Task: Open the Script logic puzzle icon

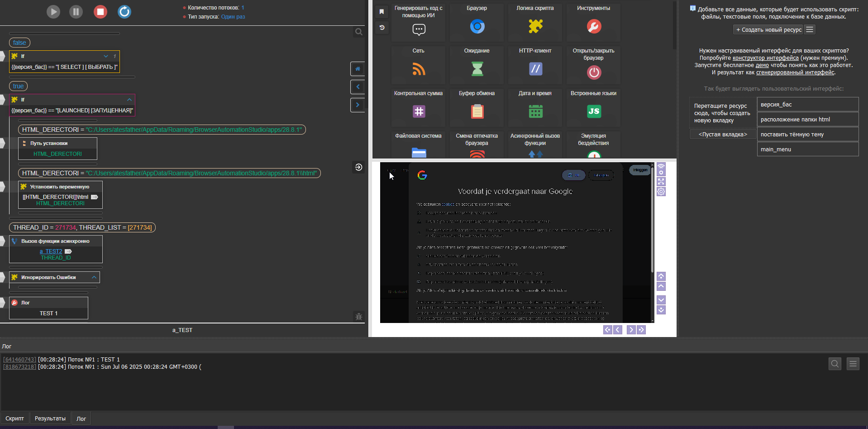Action: (x=535, y=26)
